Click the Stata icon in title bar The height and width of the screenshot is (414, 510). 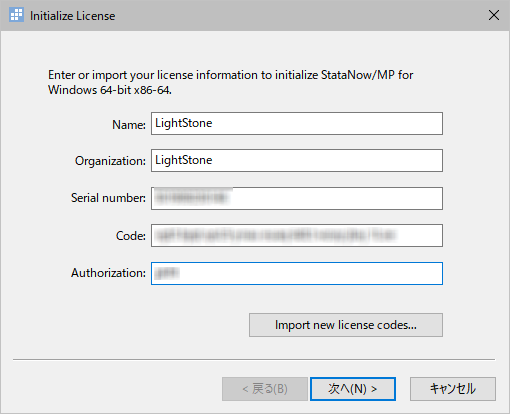coord(16,15)
